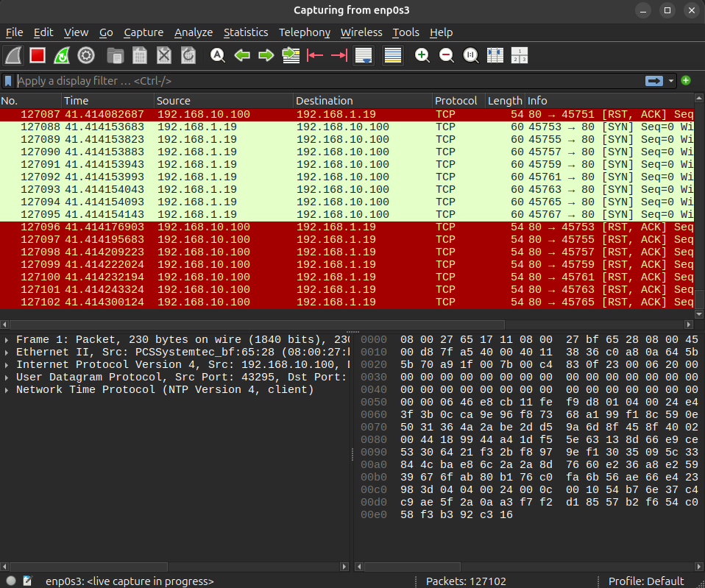Sort packets by the No. column
Image resolution: width=705 pixels, height=588 pixels.
(x=31, y=101)
